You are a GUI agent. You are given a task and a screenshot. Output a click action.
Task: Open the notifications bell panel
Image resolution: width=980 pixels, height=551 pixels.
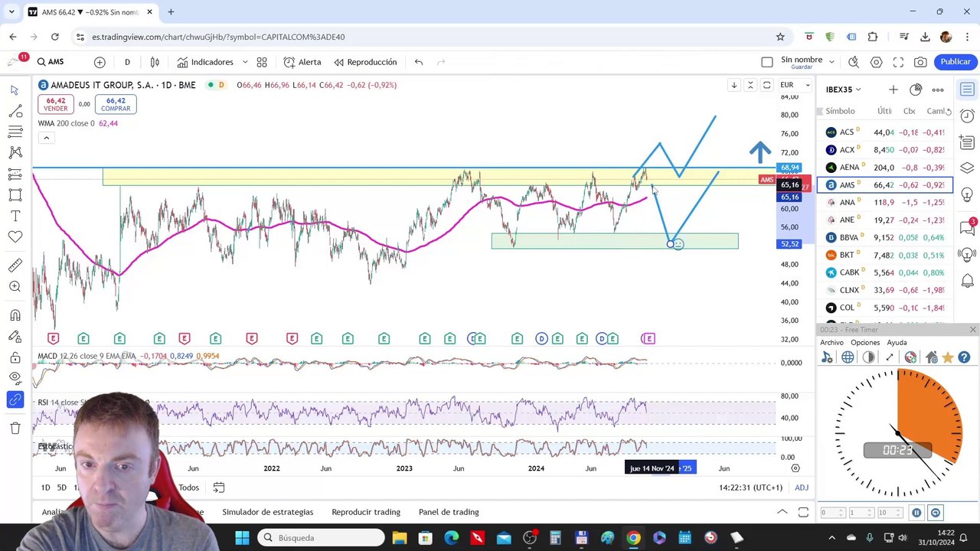pyautogui.click(x=967, y=281)
